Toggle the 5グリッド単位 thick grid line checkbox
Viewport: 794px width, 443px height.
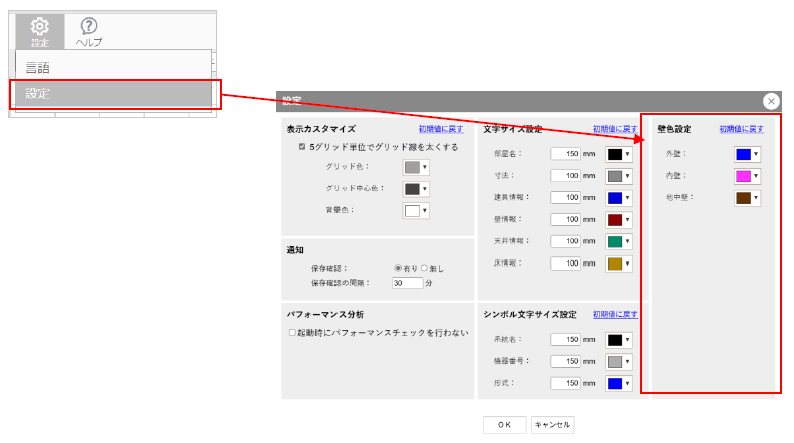(302, 146)
